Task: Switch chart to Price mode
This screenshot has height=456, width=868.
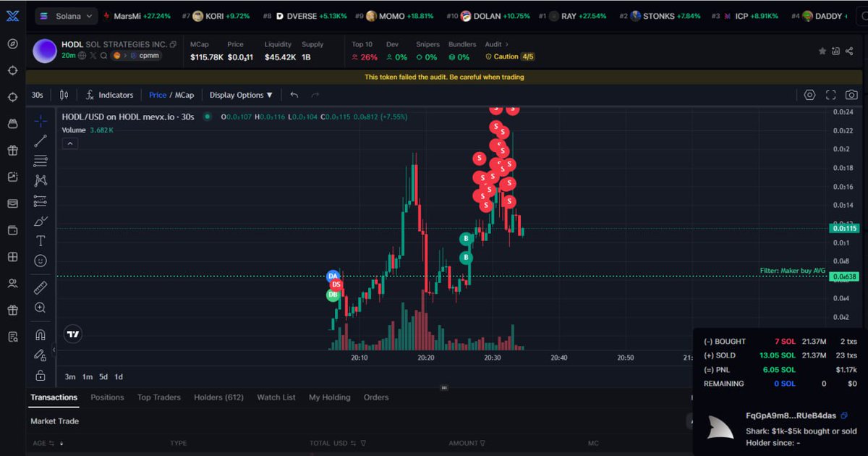Action: click(x=158, y=95)
